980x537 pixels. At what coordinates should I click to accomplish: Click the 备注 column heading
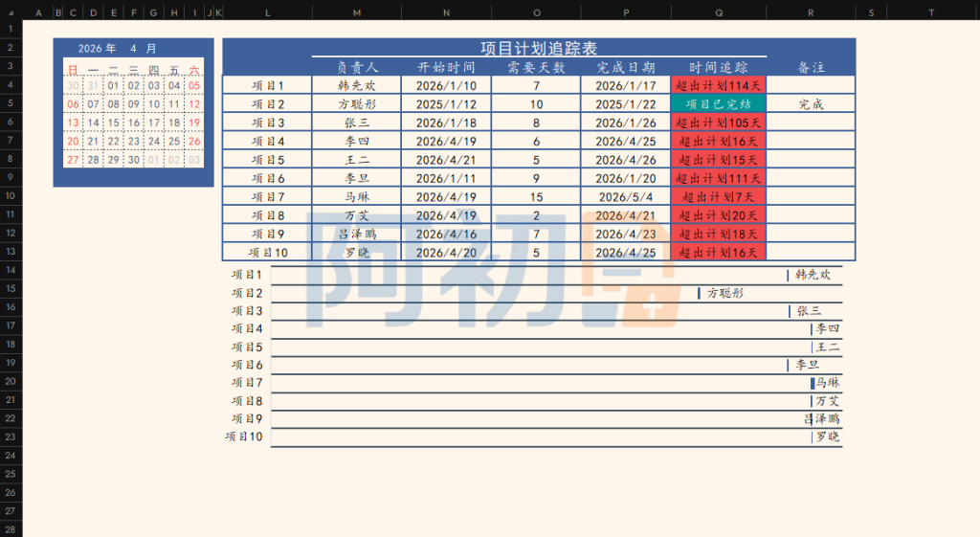click(x=811, y=68)
